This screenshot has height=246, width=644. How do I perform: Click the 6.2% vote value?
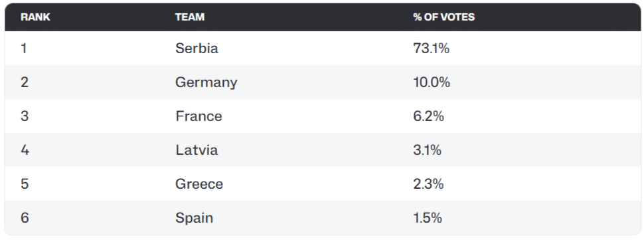428,116
